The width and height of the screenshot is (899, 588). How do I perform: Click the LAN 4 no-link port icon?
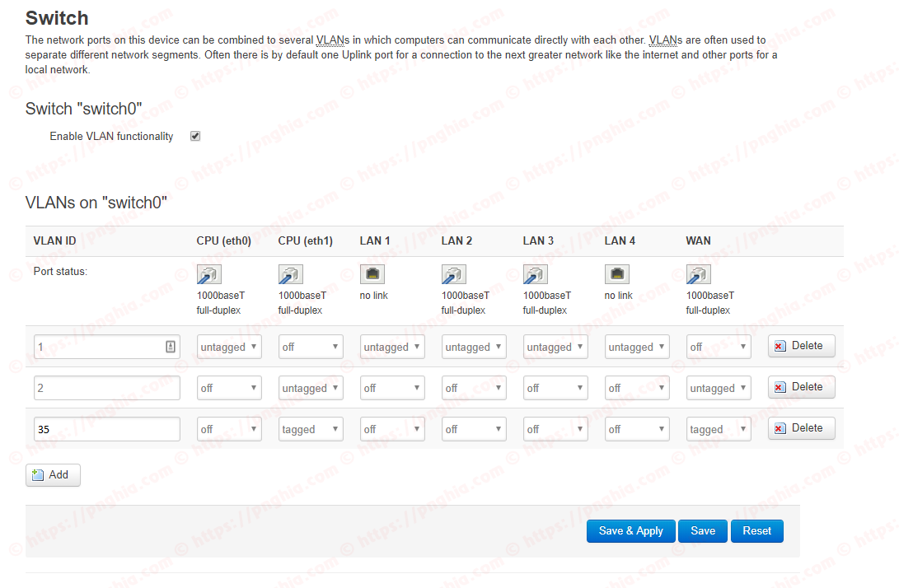[x=617, y=274]
